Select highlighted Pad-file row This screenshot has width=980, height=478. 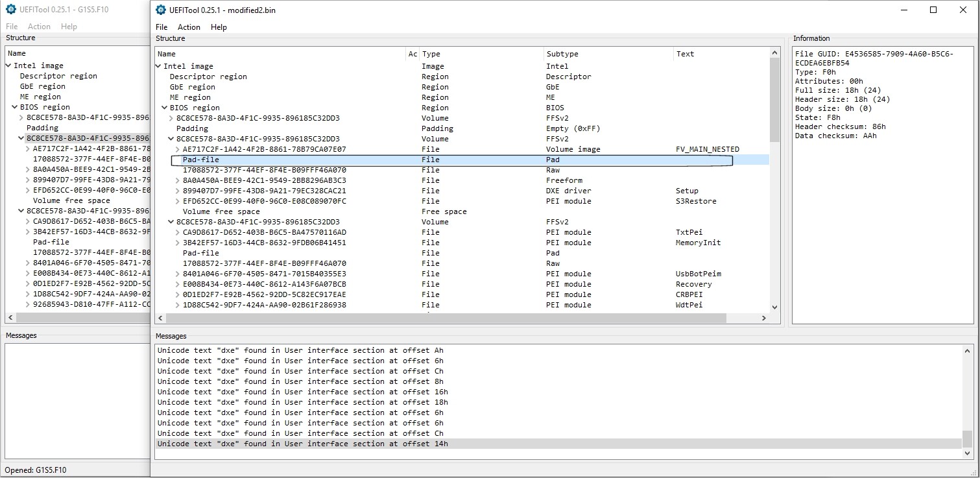462,160
